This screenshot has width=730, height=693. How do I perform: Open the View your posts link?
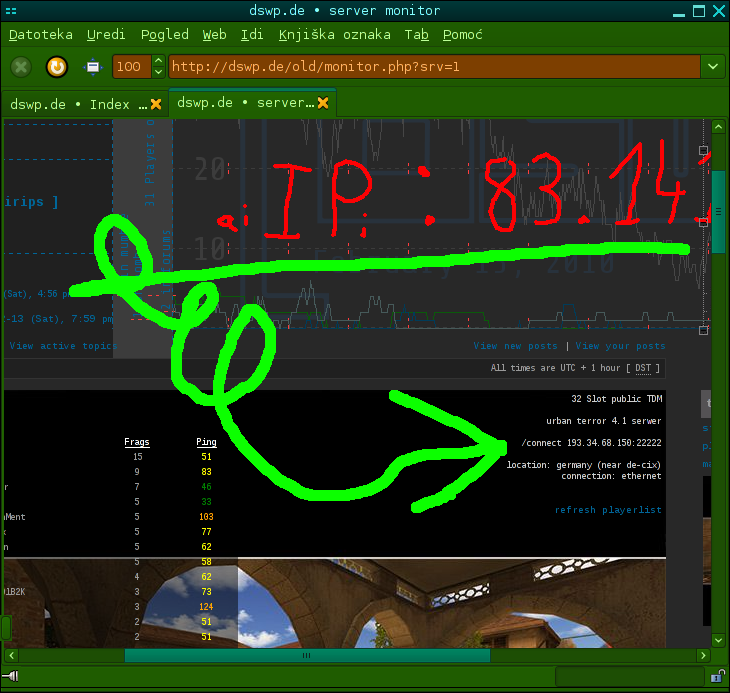click(x=620, y=346)
